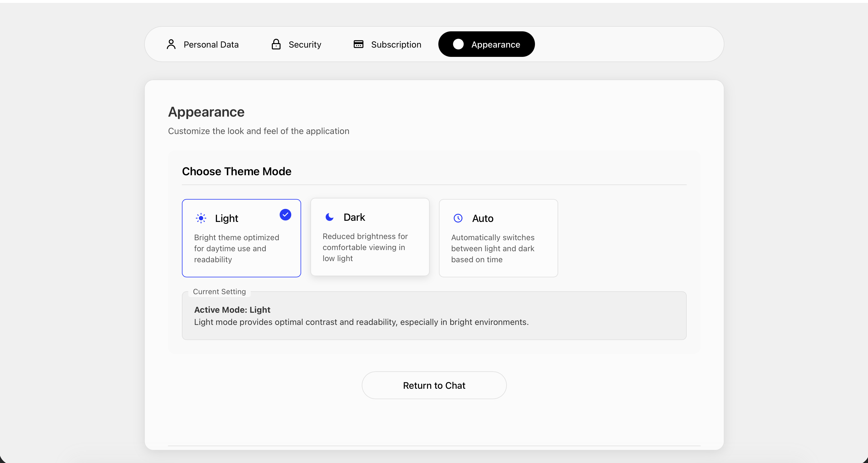Viewport: 868px width, 463px height.
Task: Click the Dark mode description text
Action: coord(365,247)
